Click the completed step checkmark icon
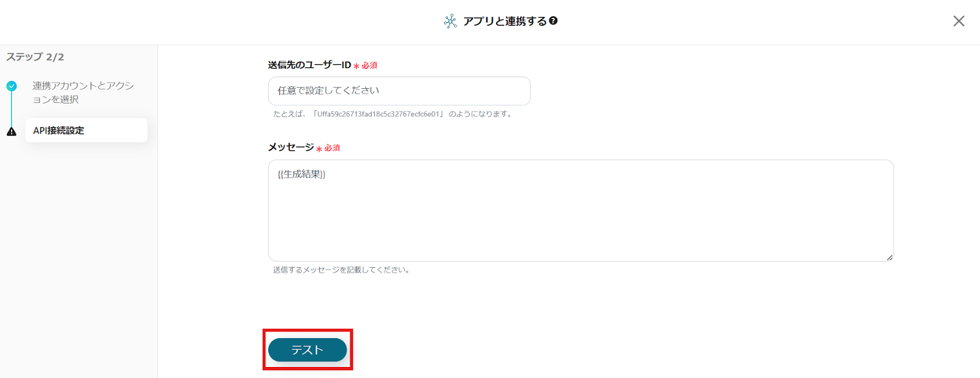The image size is (980, 378). coord(12,86)
